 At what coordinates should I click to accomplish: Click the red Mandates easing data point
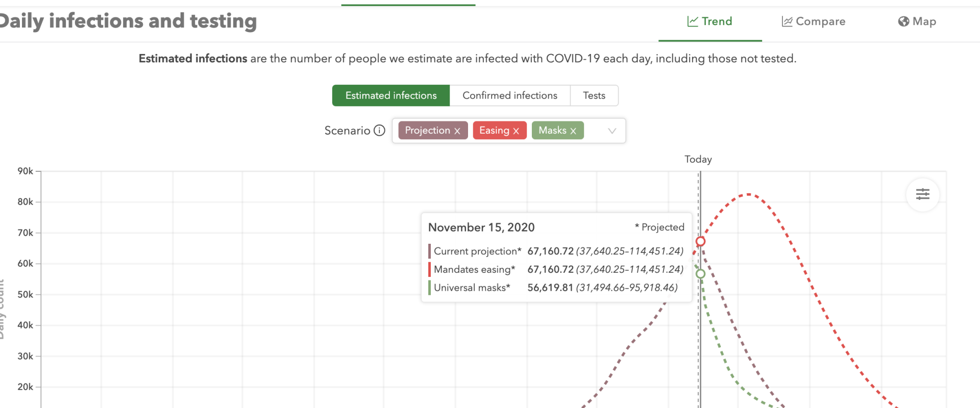[x=700, y=241]
